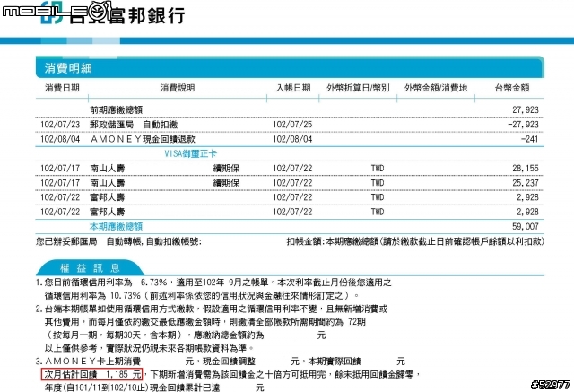Select the 前期應繳總額 row label
The height and width of the screenshot is (392, 574).
(116, 109)
